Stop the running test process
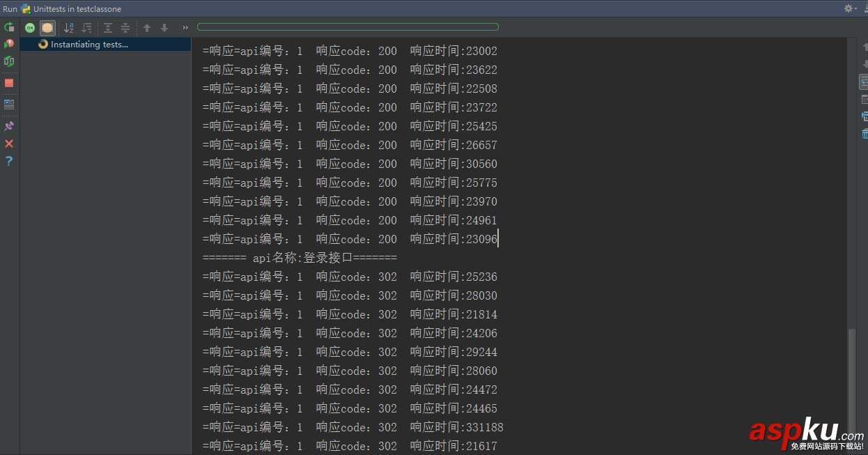 [9, 82]
